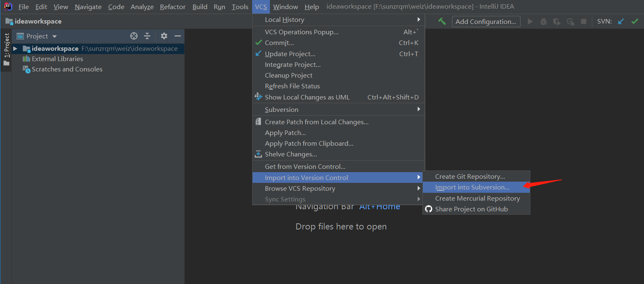Choose Shelve Changes menu entry
644x284 pixels.
[339, 154]
